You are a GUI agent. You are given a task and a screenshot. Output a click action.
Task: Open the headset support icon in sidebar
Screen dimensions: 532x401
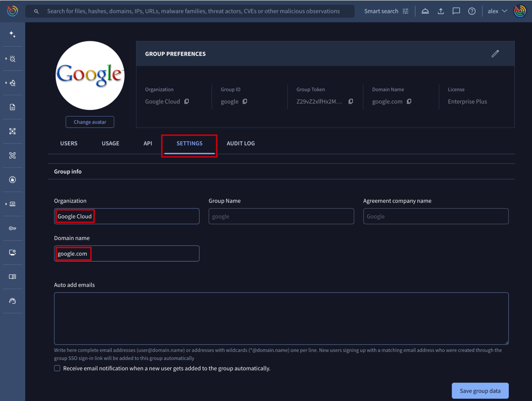[x=12, y=301]
